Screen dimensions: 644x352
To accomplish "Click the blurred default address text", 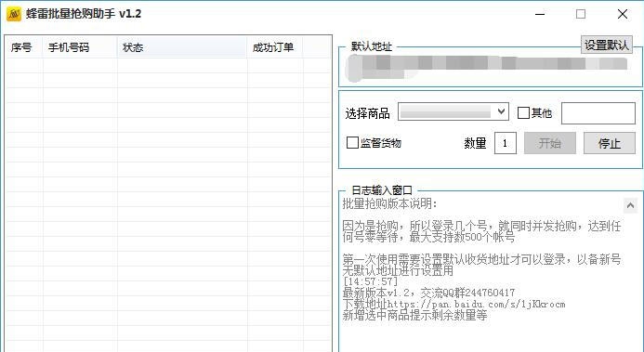I will point(487,67).
